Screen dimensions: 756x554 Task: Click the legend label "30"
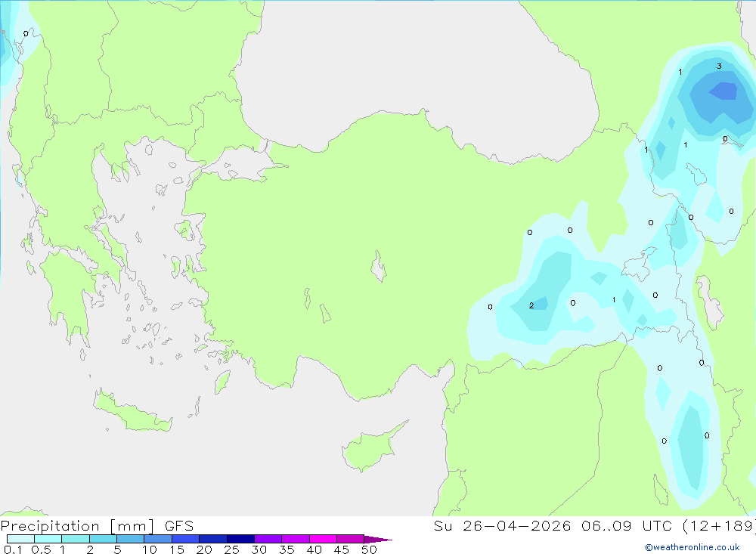click(259, 549)
